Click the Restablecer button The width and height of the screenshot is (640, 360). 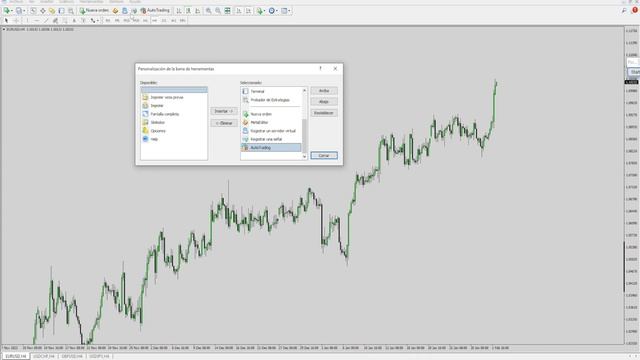[324, 113]
